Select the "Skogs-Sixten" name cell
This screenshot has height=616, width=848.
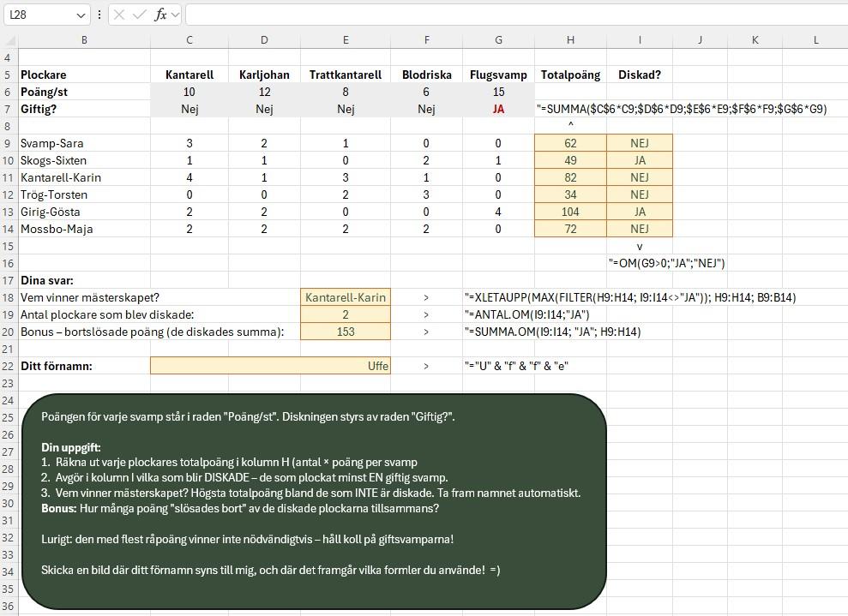coord(84,160)
